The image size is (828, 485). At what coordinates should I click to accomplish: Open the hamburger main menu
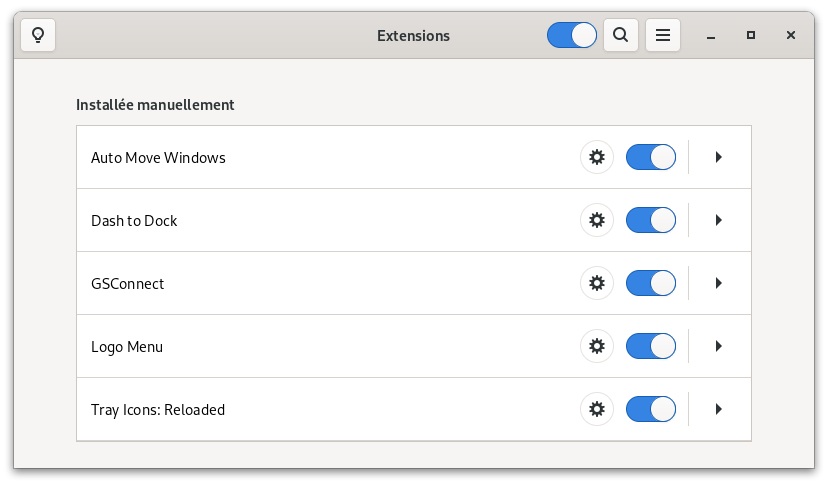tap(663, 35)
